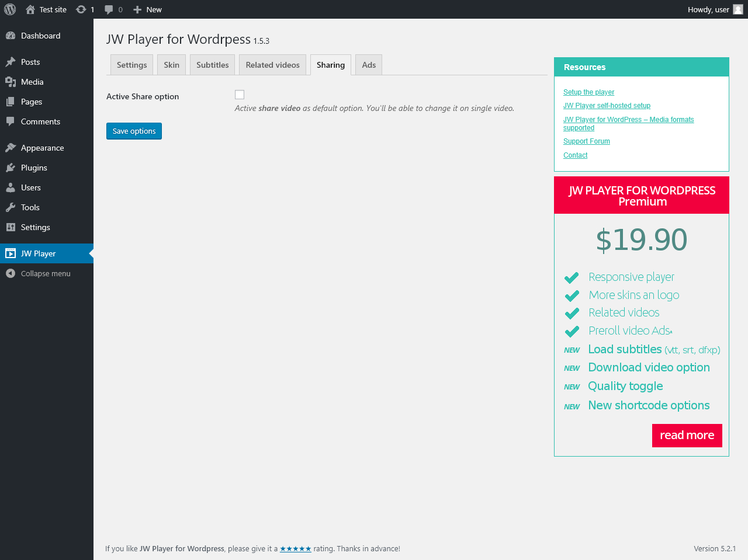This screenshot has height=560, width=748.
Task: Click the Collapse menu arrow icon
Action: pos(11,273)
